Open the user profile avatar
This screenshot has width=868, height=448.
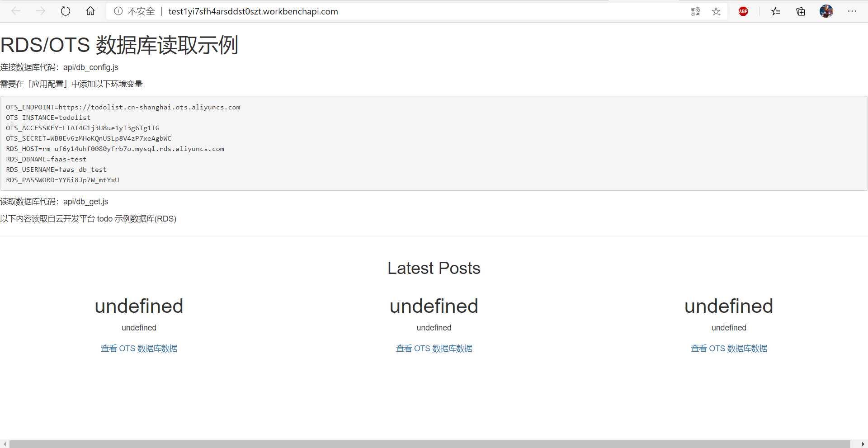(826, 11)
